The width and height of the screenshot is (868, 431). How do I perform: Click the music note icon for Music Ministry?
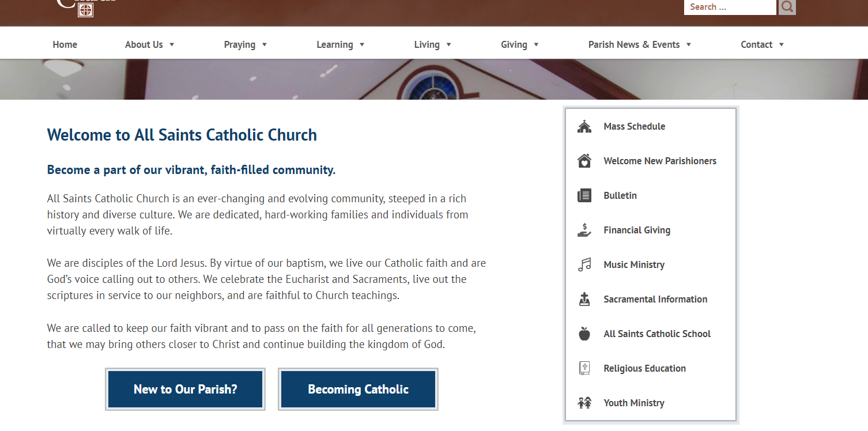[x=584, y=265]
